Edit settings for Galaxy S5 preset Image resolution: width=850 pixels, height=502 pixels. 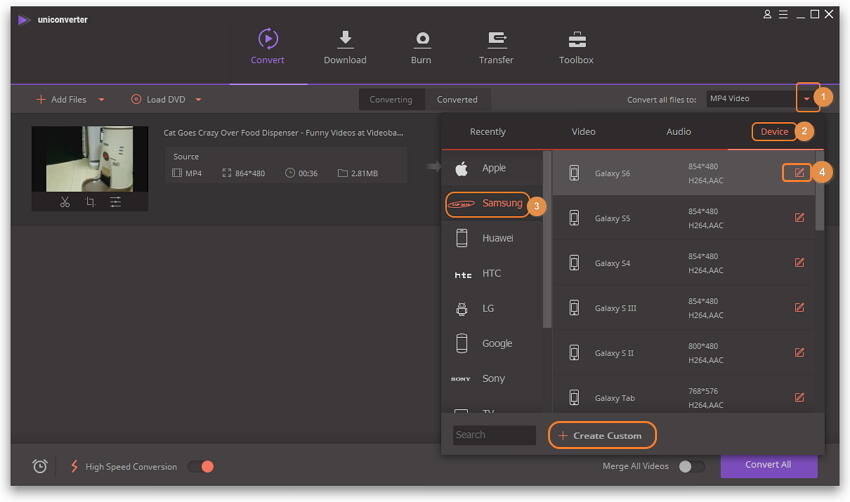pyautogui.click(x=799, y=217)
